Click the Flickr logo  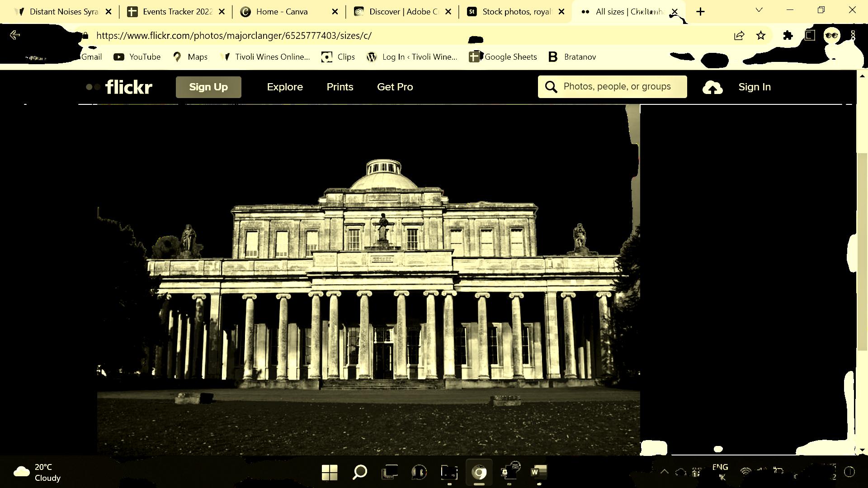click(x=120, y=87)
